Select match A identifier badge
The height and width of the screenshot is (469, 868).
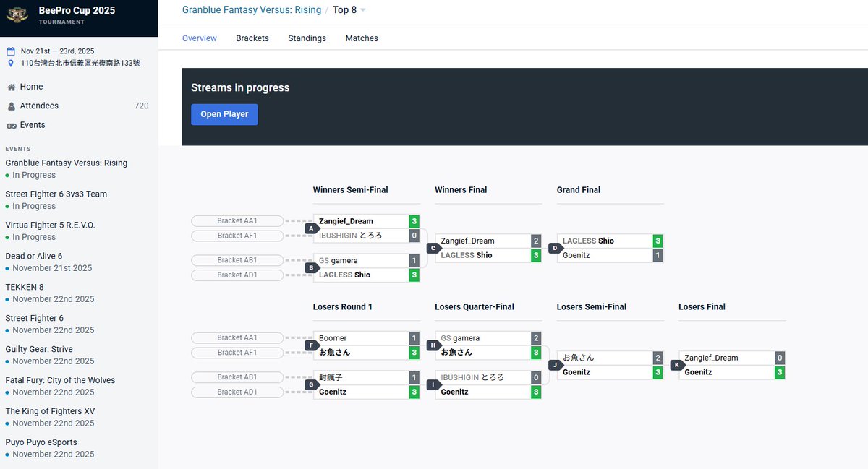[x=311, y=228]
